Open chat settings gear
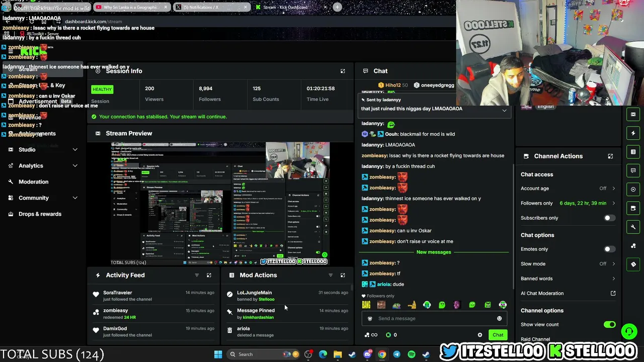 pos(479,335)
